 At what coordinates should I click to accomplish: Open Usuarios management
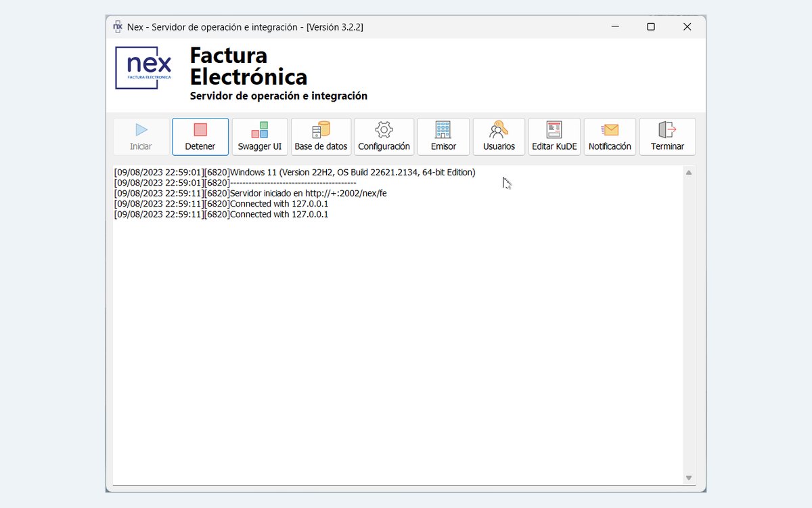[x=499, y=137]
